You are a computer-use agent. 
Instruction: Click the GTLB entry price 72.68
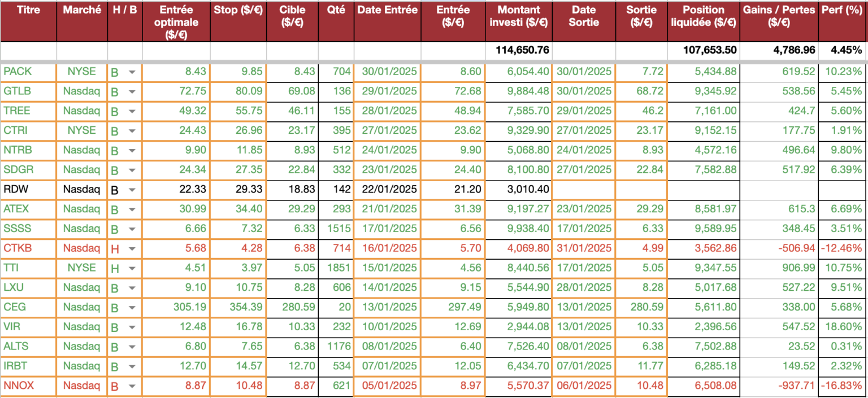tap(453, 91)
